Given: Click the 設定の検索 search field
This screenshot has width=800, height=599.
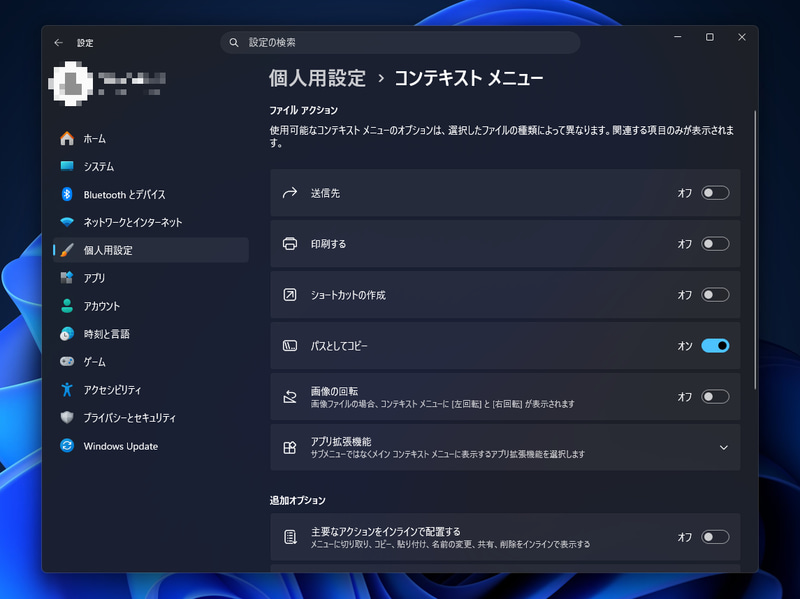Looking at the screenshot, I should click(400, 42).
